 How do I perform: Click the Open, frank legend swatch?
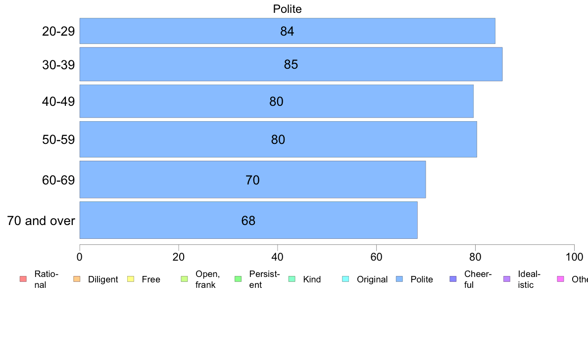click(x=184, y=279)
